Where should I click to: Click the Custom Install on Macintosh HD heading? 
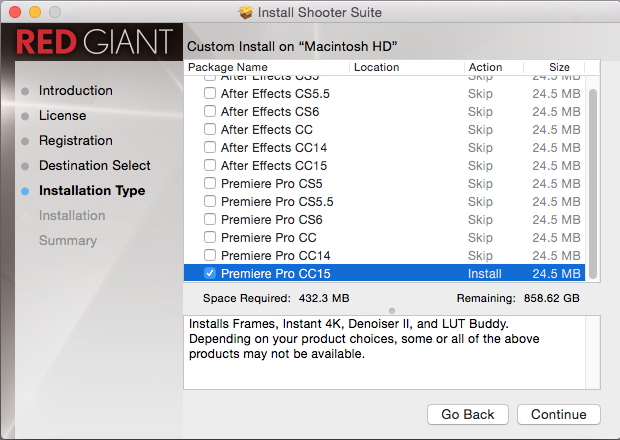click(292, 47)
